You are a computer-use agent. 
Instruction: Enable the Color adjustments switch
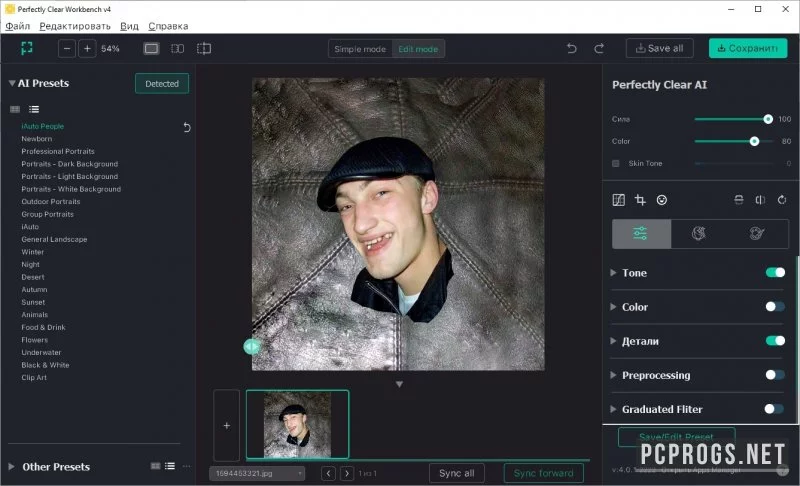click(x=775, y=306)
